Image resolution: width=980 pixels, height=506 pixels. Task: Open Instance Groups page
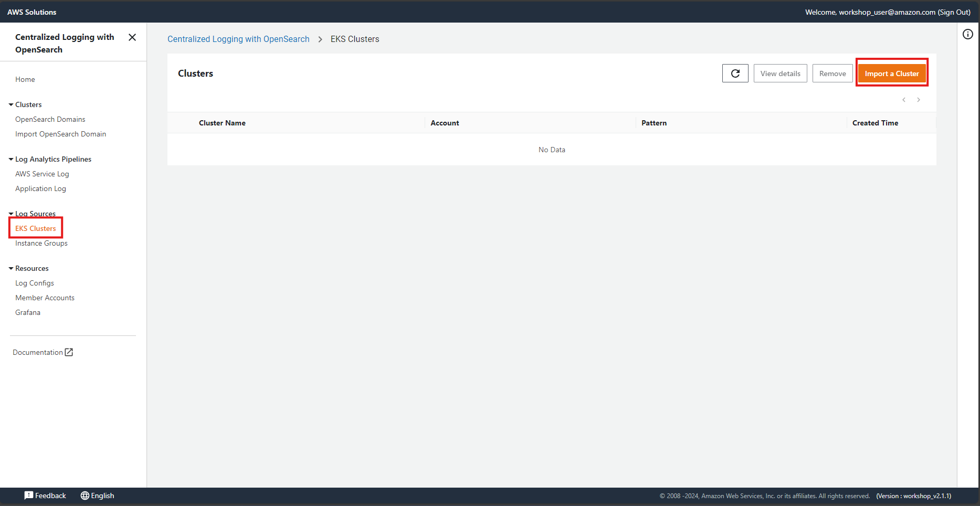click(x=41, y=243)
